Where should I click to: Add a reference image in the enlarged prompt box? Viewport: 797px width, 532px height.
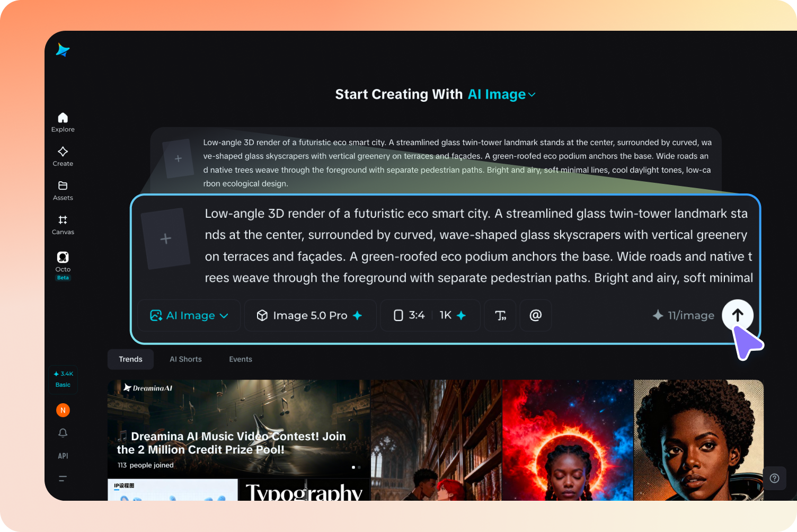click(x=166, y=238)
